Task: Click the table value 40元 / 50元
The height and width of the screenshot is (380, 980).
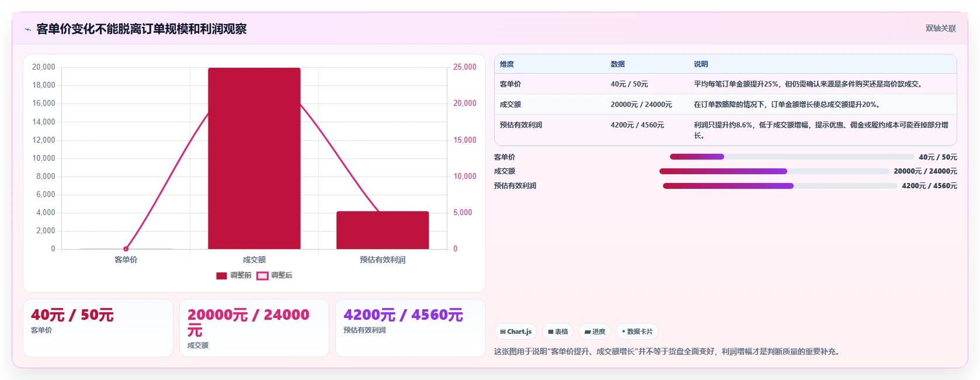Action: click(x=630, y=84)
